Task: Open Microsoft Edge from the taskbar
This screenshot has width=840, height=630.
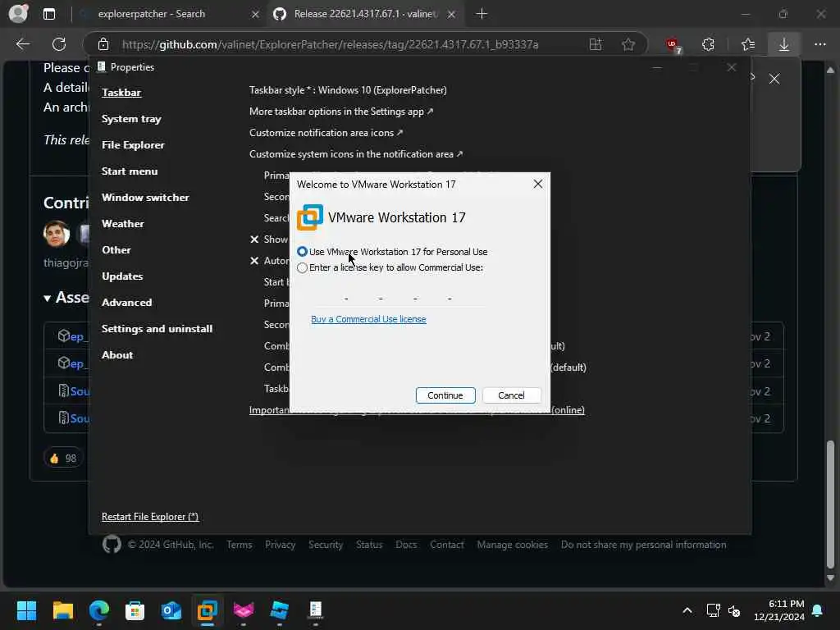Action: pyautogui.click(x=99, y=610)
